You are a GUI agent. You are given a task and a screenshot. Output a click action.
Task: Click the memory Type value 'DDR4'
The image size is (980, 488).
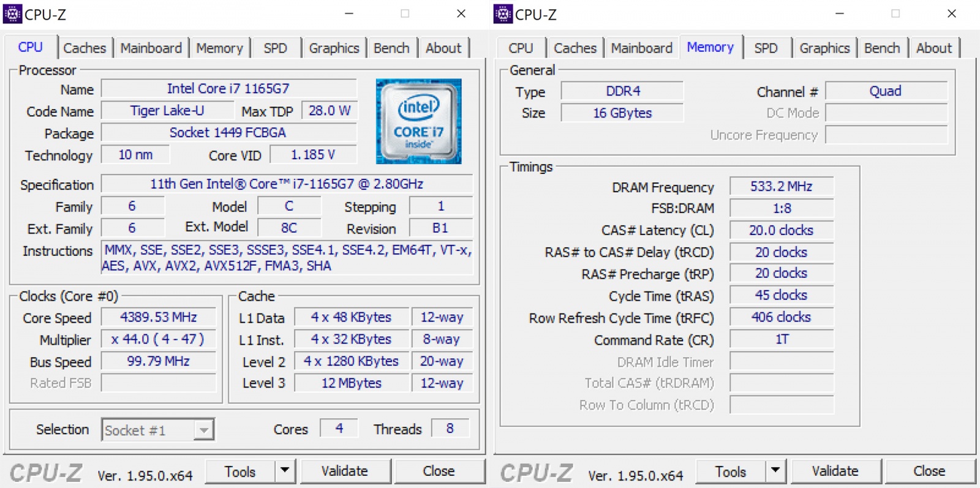(622, 91)
